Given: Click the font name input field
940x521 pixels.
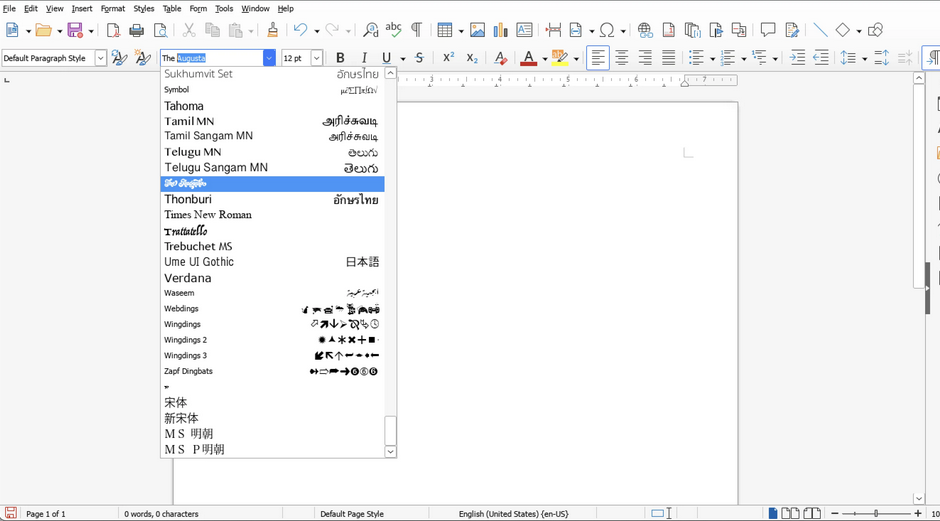Looking at the screenshot, I should [211, 58].
